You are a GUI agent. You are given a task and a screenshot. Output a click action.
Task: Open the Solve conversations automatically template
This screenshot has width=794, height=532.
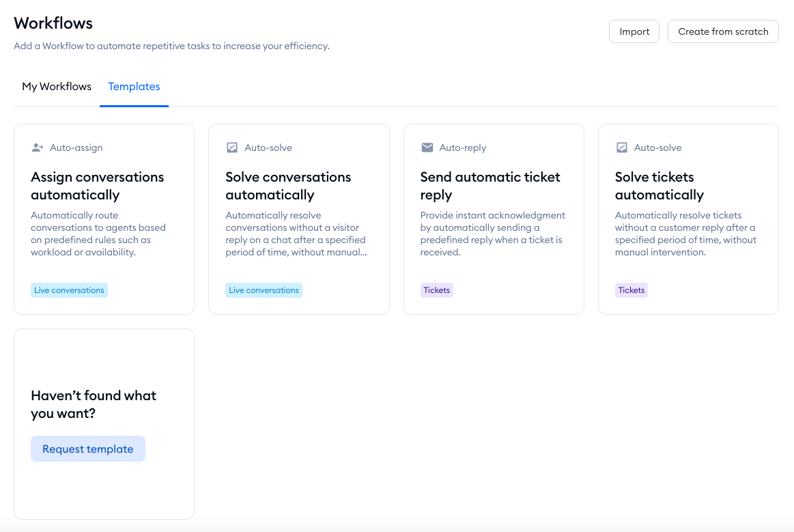coord(288,186)
